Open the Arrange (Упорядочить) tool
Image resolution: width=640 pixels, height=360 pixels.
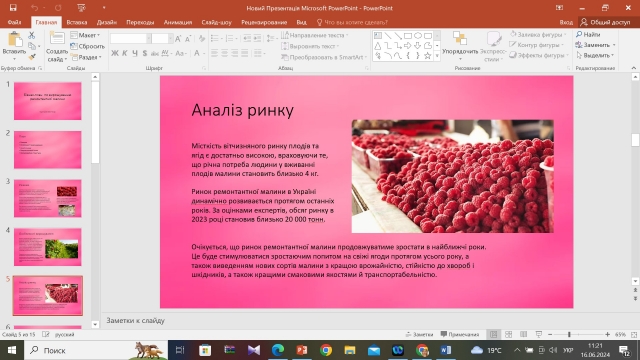click(460, 44)
